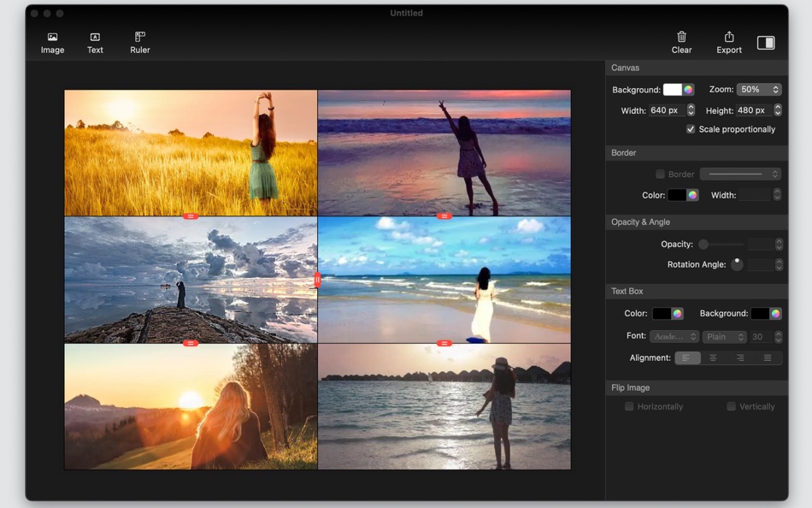Click the font size 30 field
This screenshot has height=508, width=812.
tap(762, 337)
